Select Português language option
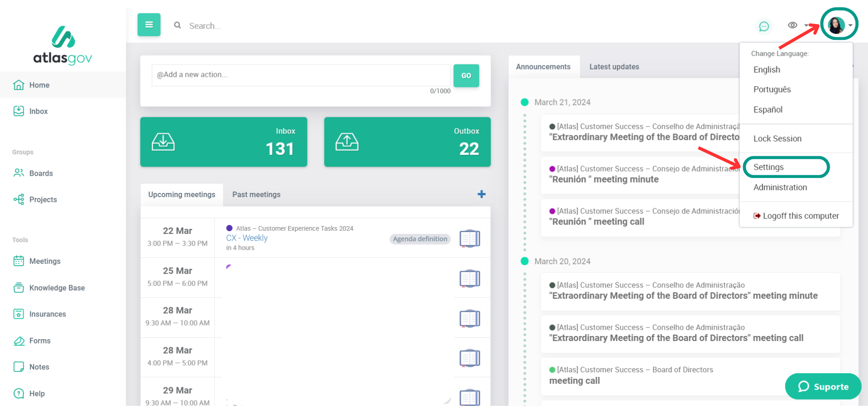This screenshot has width=868, height=410. pos(772,89)
